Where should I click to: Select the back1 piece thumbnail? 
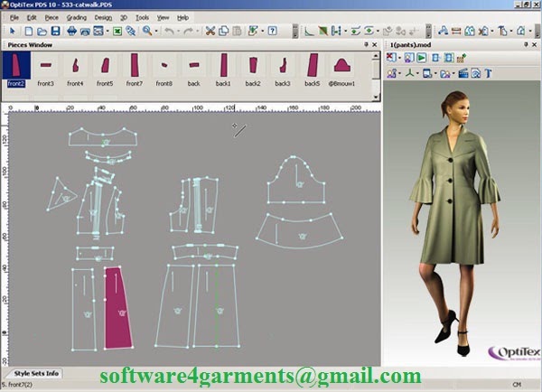[223, 70]
